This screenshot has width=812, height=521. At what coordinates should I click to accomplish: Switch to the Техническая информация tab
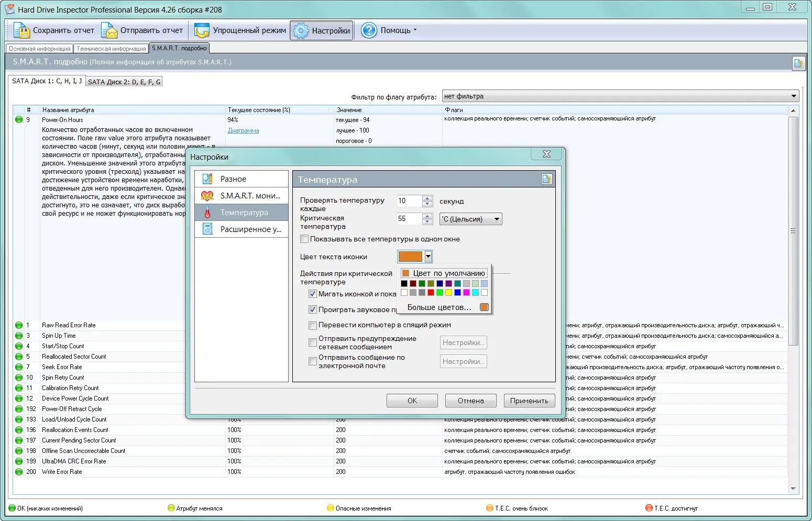click(111, 49)
